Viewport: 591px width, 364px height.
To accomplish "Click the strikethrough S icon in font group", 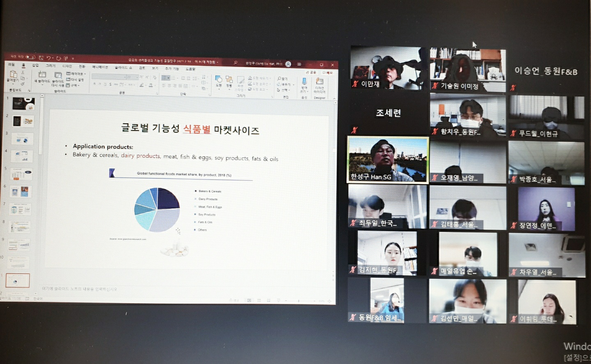I will tap(110, 84).
